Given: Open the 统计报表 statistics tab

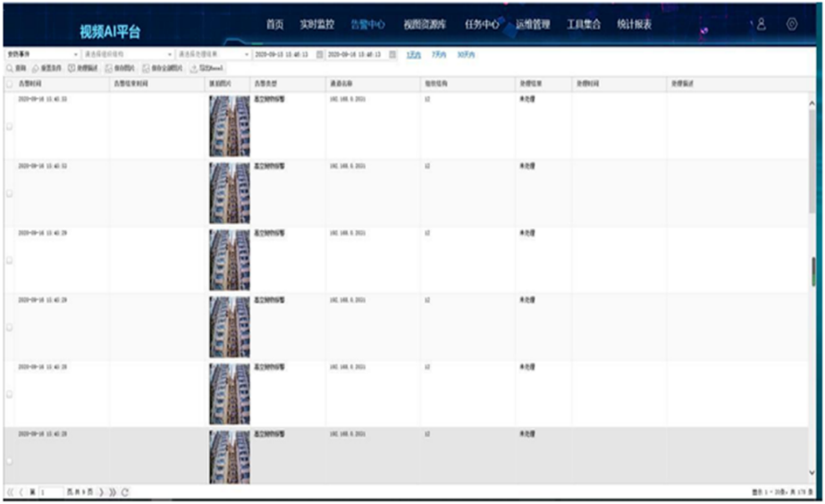Looking at the screenshot, I should (x=635, y=24).
